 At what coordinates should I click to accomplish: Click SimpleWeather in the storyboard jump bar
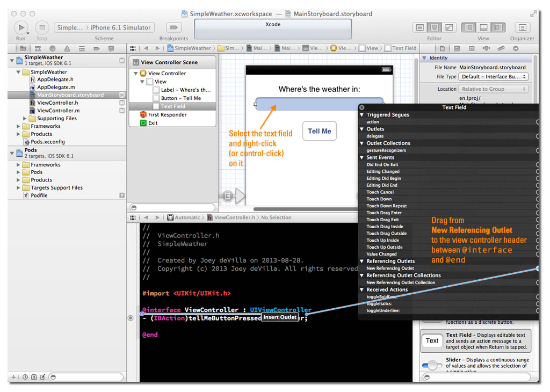(190, 48)
